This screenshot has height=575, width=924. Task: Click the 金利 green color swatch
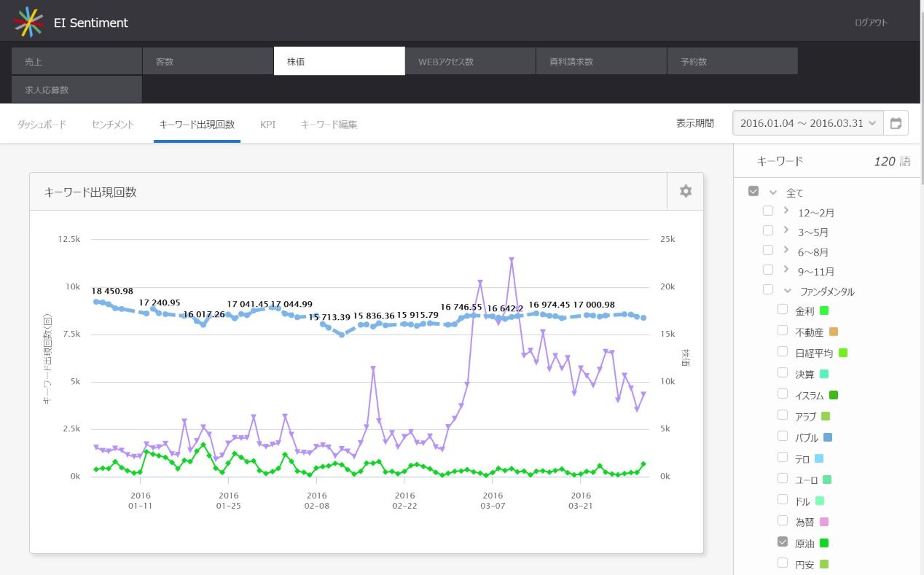click(824, 310)
